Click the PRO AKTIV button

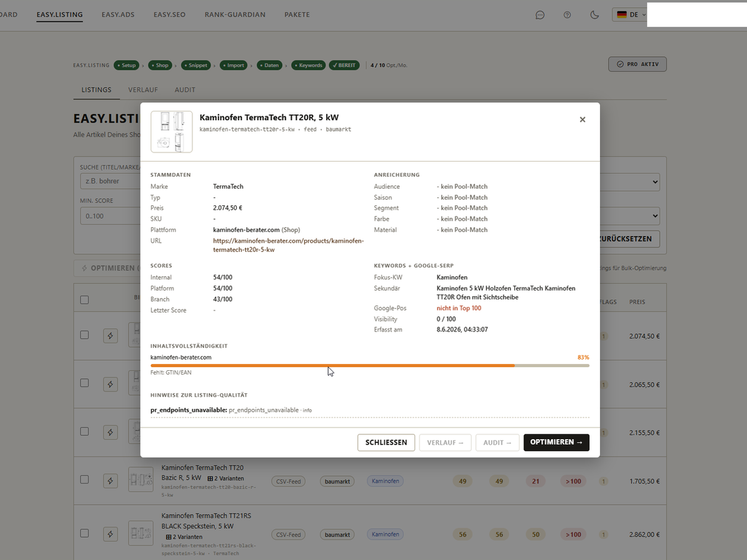pyautogui.click(x=637, y=64)
